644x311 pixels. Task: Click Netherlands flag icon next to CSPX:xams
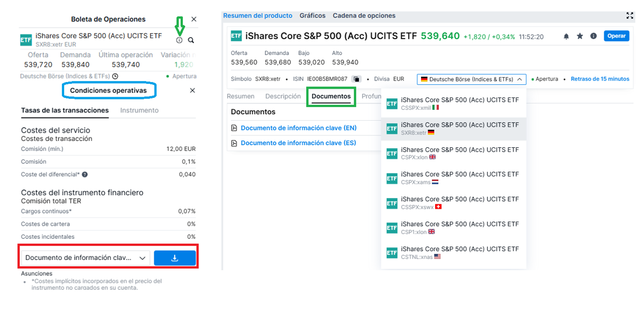click(435, 182)
